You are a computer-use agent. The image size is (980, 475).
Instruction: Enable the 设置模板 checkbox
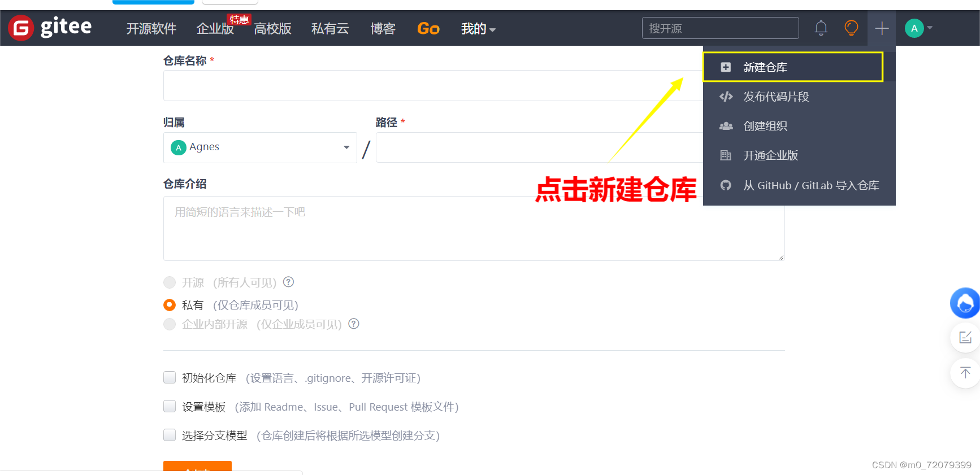pyautogui.click(x=170, y=406)
